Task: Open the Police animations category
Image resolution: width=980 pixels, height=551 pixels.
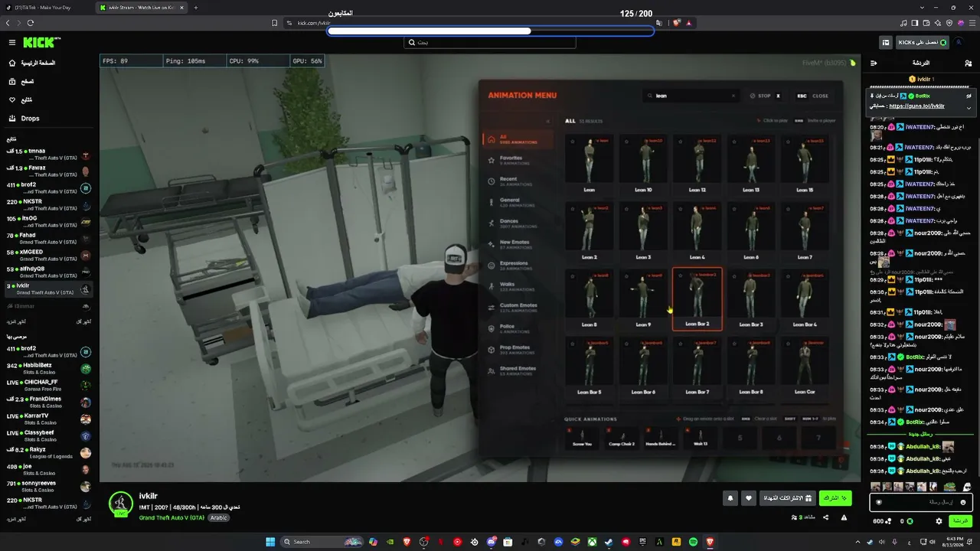Action: click(x=518, y=328)
